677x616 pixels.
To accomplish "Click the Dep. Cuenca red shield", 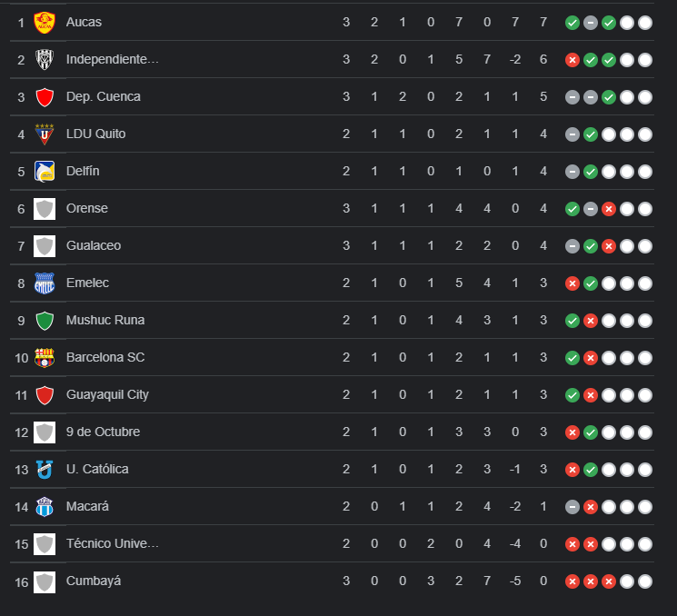I will (x=45, y=97).
